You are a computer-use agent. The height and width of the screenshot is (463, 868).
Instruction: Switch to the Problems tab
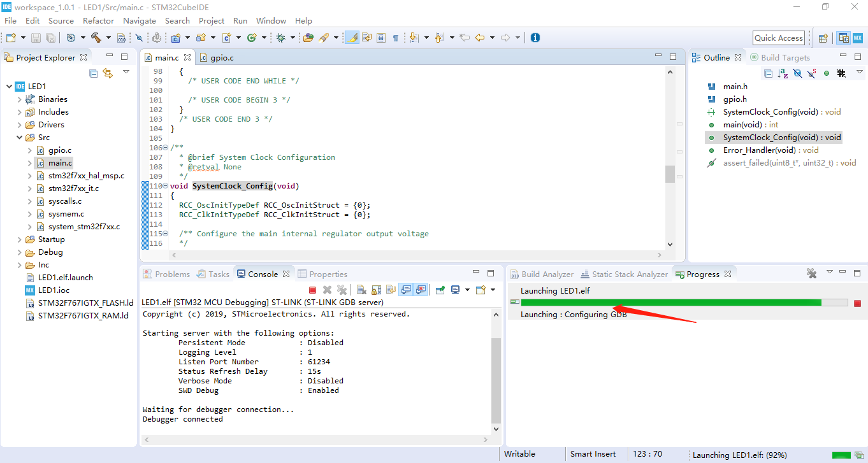[166, 274]
